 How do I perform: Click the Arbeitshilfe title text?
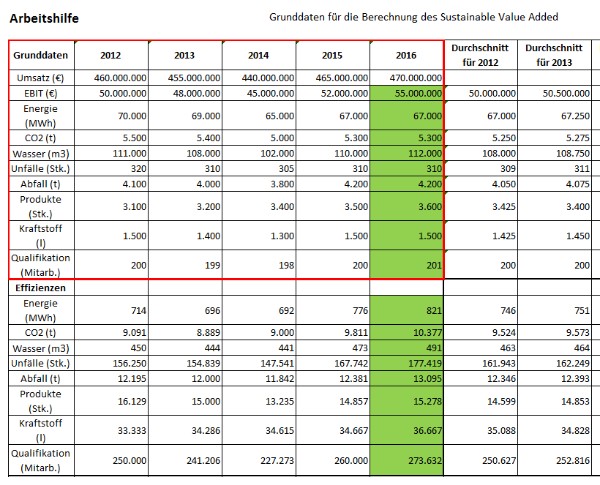click(x=45, y=18)
